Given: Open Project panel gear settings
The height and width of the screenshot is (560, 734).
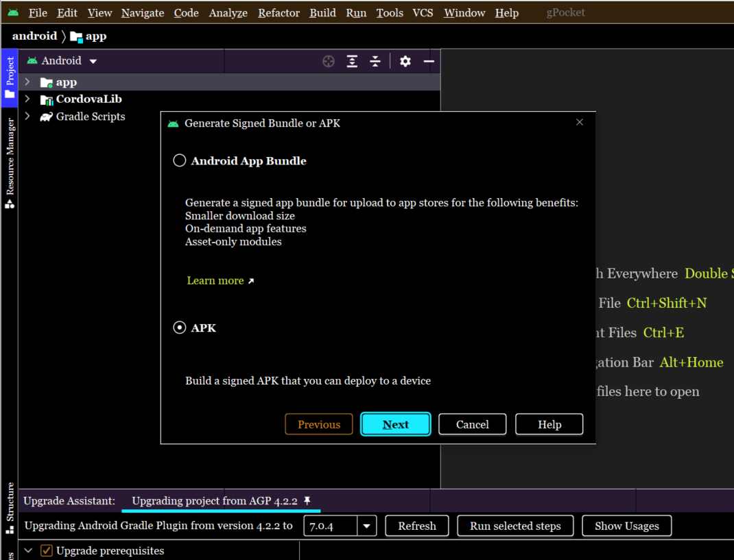Looking at the screenshot, I should pos(405,61).
